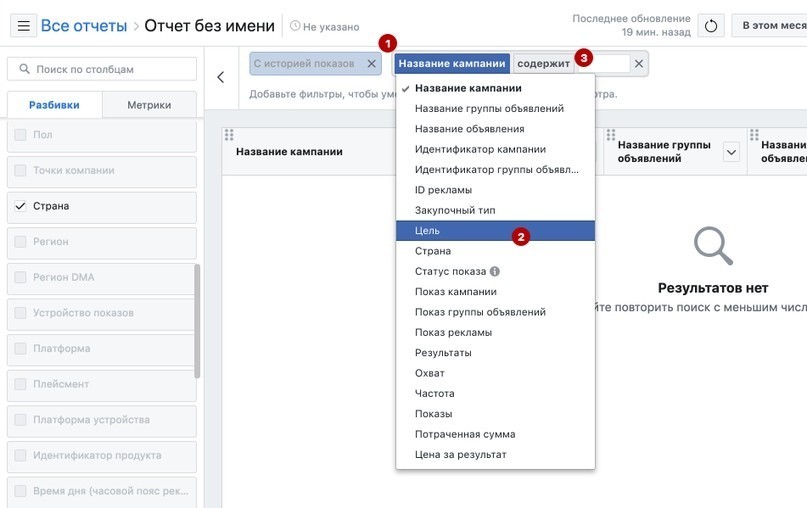807x508 pixels.
Task: Click the info icon beside 'Статус показа'
Action: tap(495, 271)
